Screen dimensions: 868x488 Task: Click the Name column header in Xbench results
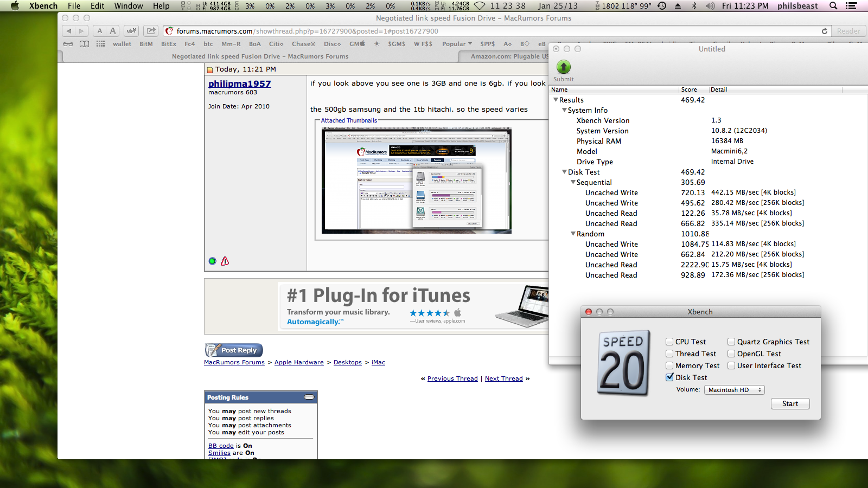coord(614,89)
